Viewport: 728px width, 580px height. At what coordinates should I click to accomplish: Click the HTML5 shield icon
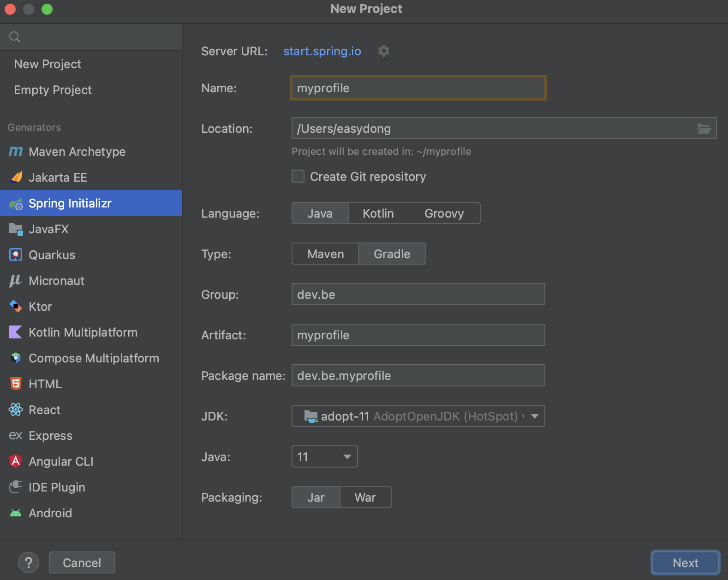click(x=16, y=384)
